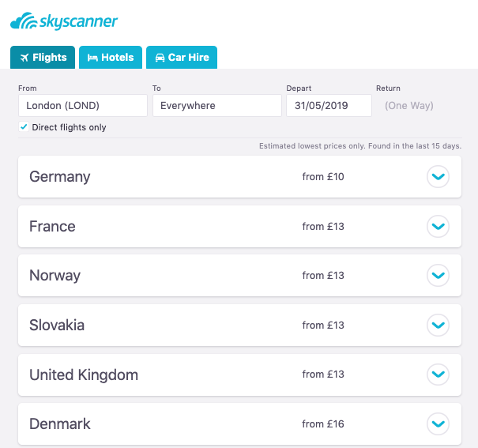The width and height of the screenshot is (478, 448).
Task: Expand Norway flight options chevron
Action: click(438, 276)
